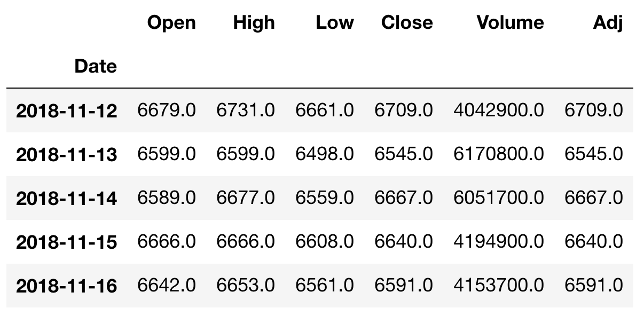Select the Low column header
644x316 pixels.
tap(335, 22)
